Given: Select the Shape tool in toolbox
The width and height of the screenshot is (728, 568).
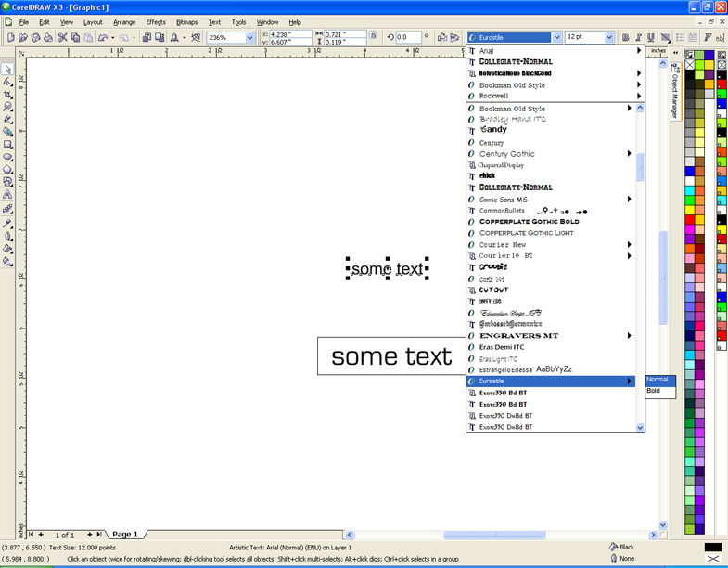Looking at the screenshot, I should coord(7,82).
